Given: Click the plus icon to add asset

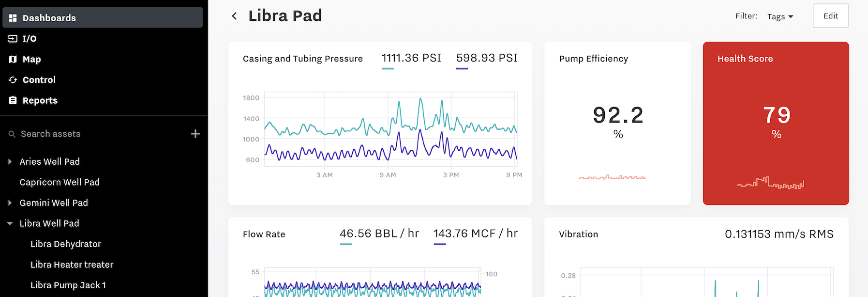Looking at the screenshot, I should click(x=195, y=134).
